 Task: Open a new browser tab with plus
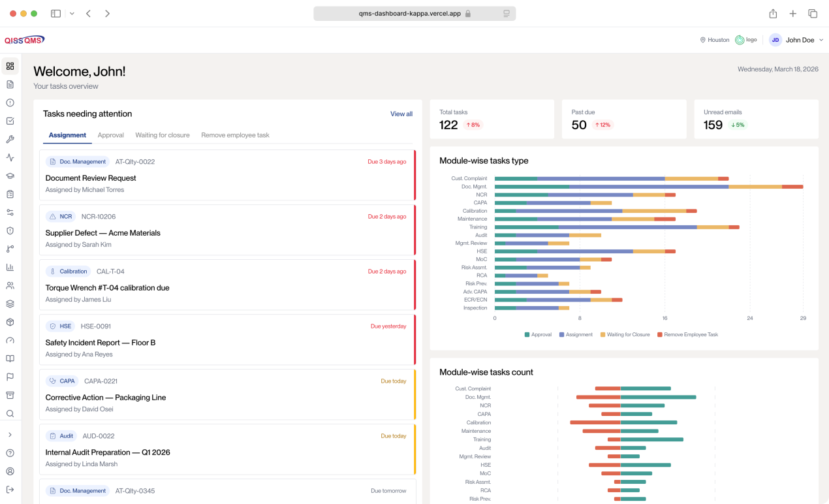click(x=792, y=14)
